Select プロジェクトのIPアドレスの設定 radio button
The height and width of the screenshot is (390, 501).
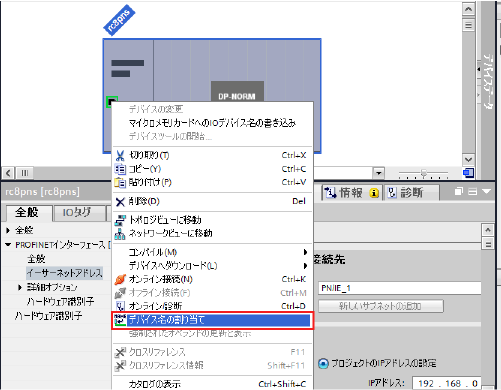pos(323,363)
